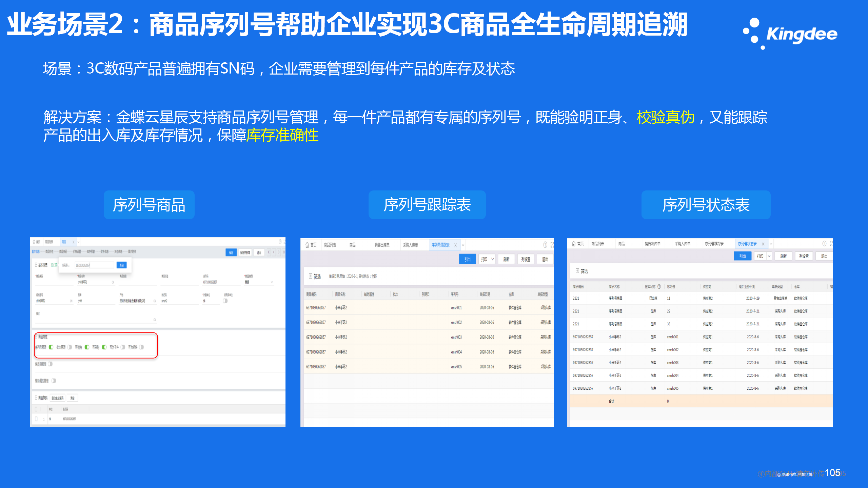This screenshot has height=488, width=868.
Task: Switch to 销售出库单 tab in tracking window
Action: [382, 245]
